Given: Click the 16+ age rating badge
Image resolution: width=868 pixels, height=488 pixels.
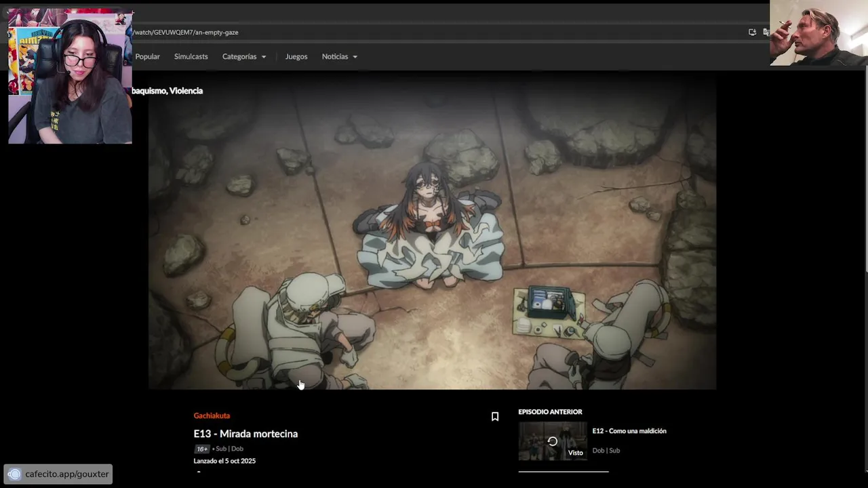Looking at the screenshot, I should 201,449.
